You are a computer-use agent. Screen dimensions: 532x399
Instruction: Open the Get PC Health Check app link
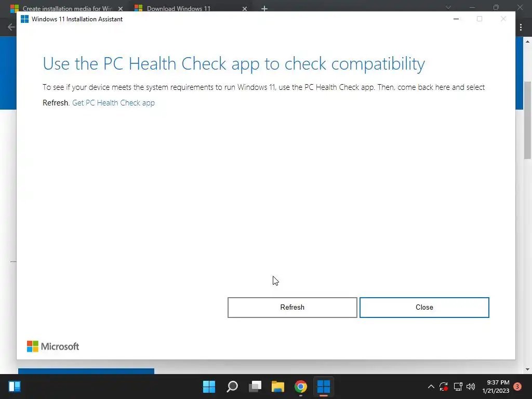pyautogui.click(x=113, y=103)
